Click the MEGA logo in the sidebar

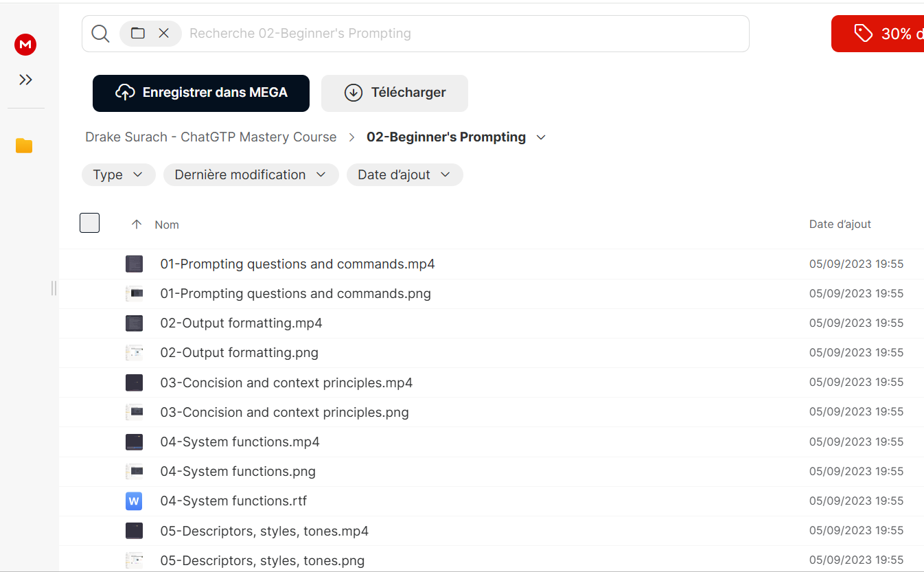(x=25, y=45)
